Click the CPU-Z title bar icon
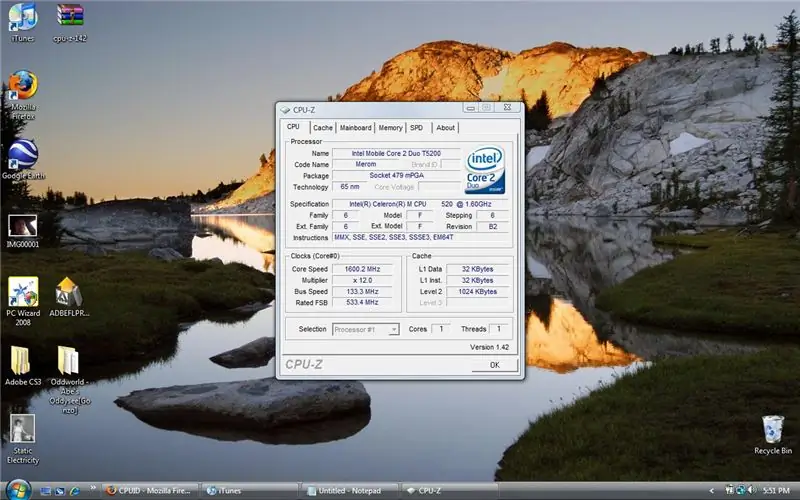The width and height of the screenshot is (800, 500). point(285,110)
